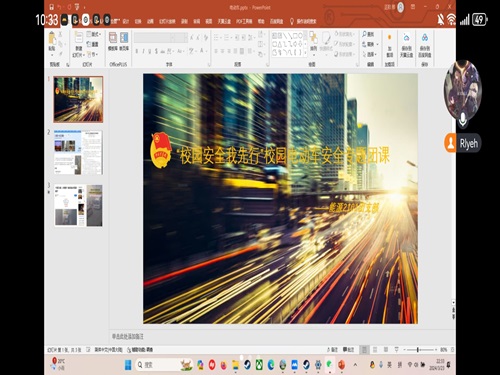The width and height of the screenshot is (500, 375).
Task: Toggle text Shadow formatting
Action: point(156,51)
